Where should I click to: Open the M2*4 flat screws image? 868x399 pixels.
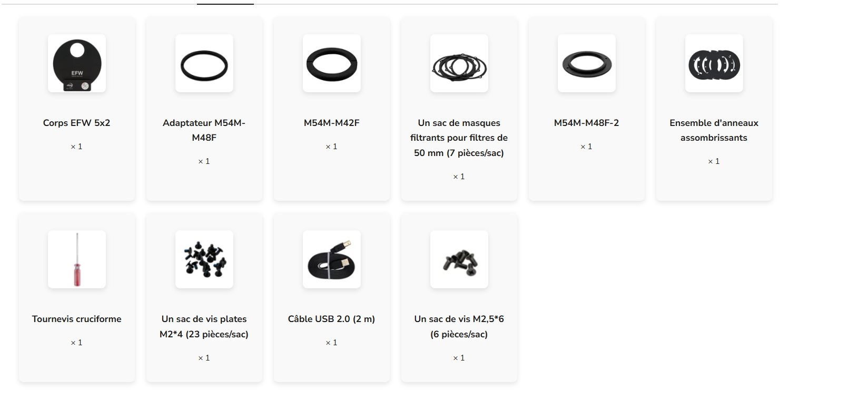coord(204,259)
